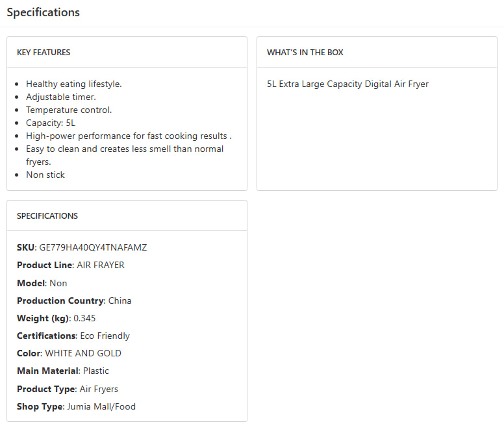Select the KEY FEATURES card header
The image size is (504, 431).
coord(44,52)
